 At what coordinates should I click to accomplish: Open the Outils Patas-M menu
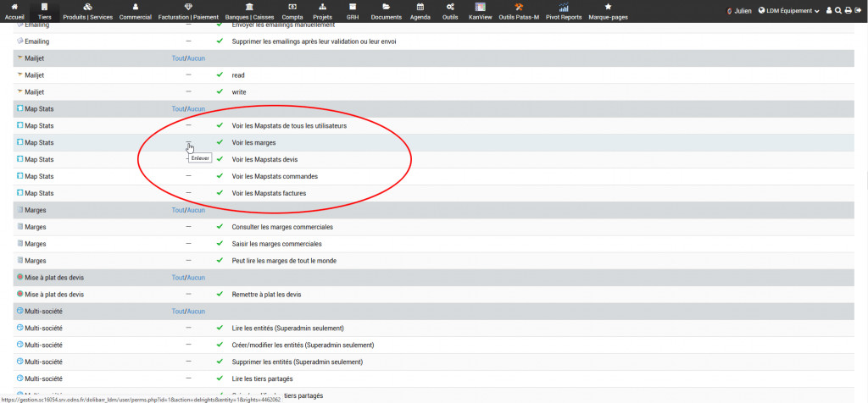coord(519,11)
